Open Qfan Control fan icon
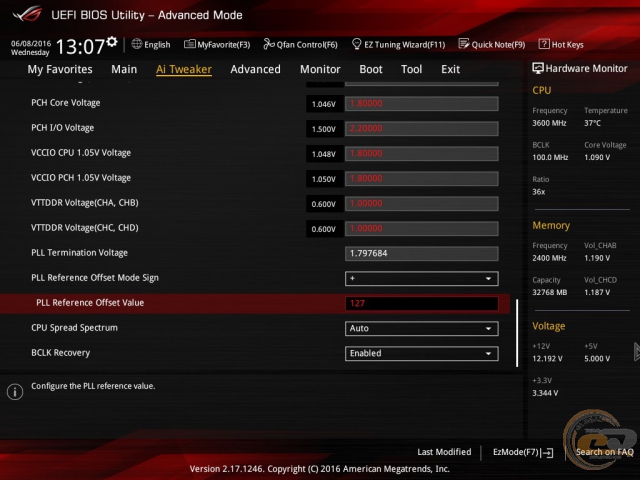Viewport: 640px width, 480px height. point(269,44)
